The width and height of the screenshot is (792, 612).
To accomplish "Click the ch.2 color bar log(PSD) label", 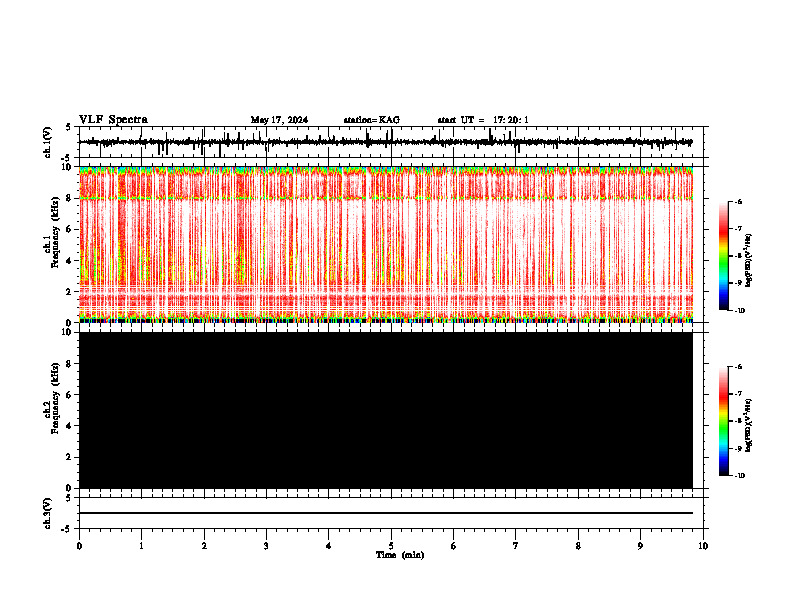I will coord(749,426).
